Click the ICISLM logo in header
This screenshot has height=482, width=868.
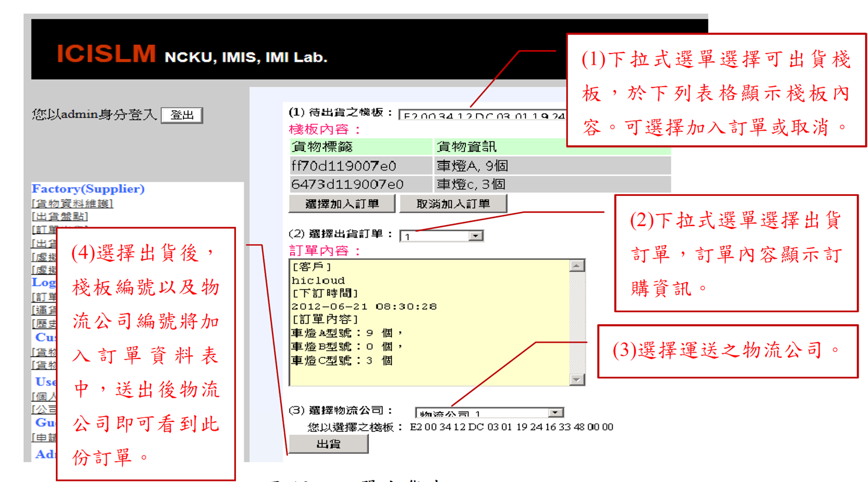click(x=106, y=54)
